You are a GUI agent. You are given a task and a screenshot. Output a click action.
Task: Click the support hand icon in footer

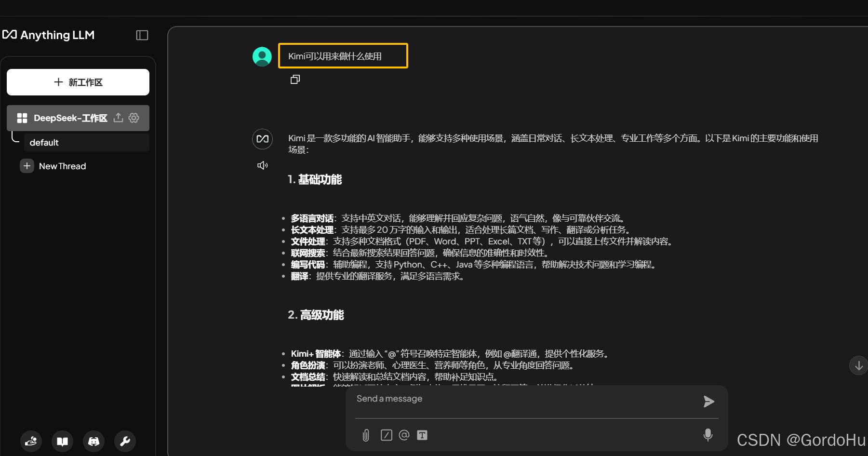point(31,441)
